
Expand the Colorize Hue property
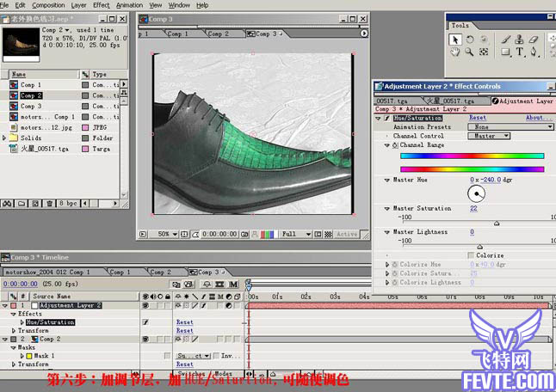(386, 265)
